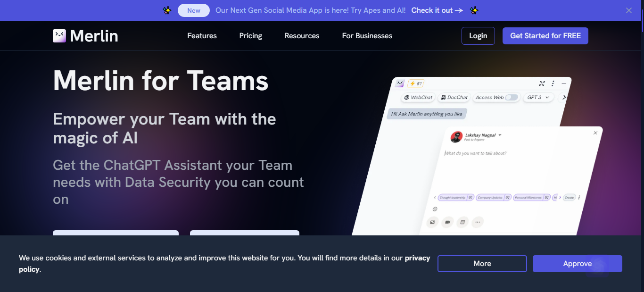Click the 'Our Next Gen Social Media App is here!' text
Viewport: 644px width, 292px height.
311,10
